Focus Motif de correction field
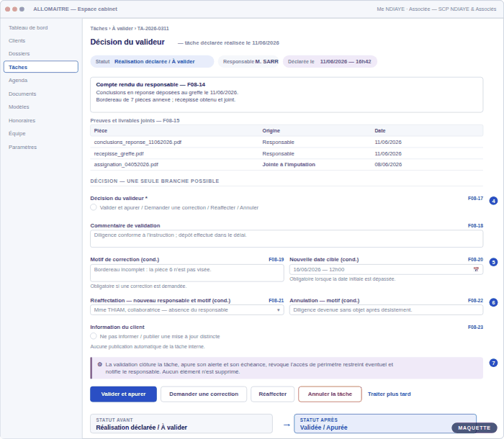The width and height of the screenshot is (504, 439). click(187, 273)
